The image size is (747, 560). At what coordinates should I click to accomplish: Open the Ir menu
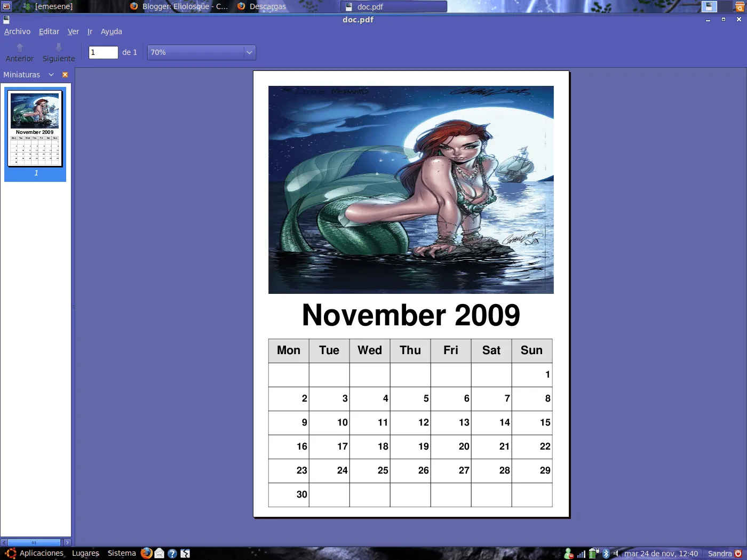[90, 31]
